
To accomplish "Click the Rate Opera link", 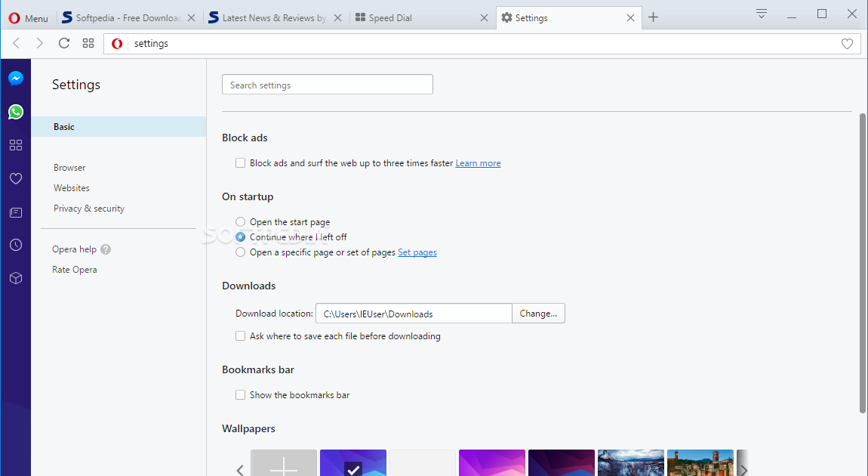I will pos(74,269).
